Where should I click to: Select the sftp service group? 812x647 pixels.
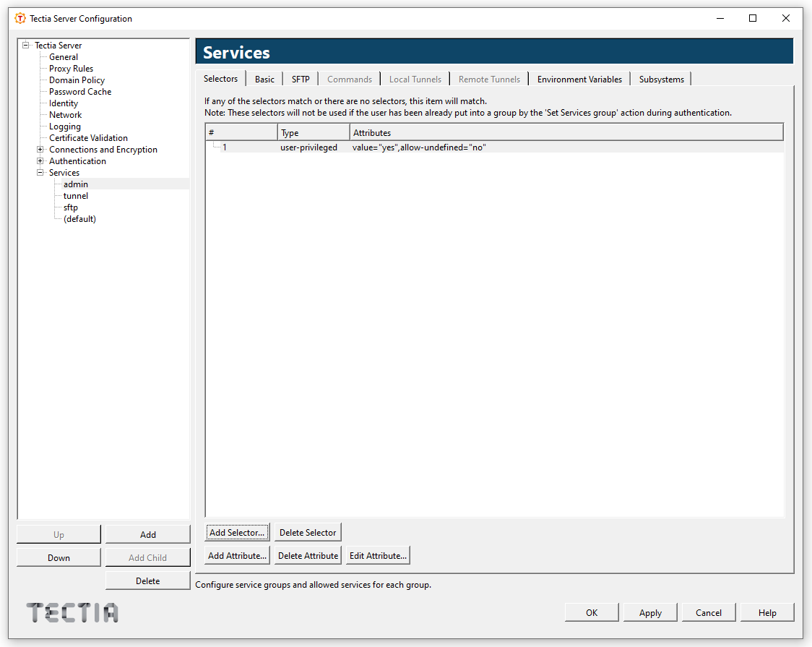coord(70,207)
